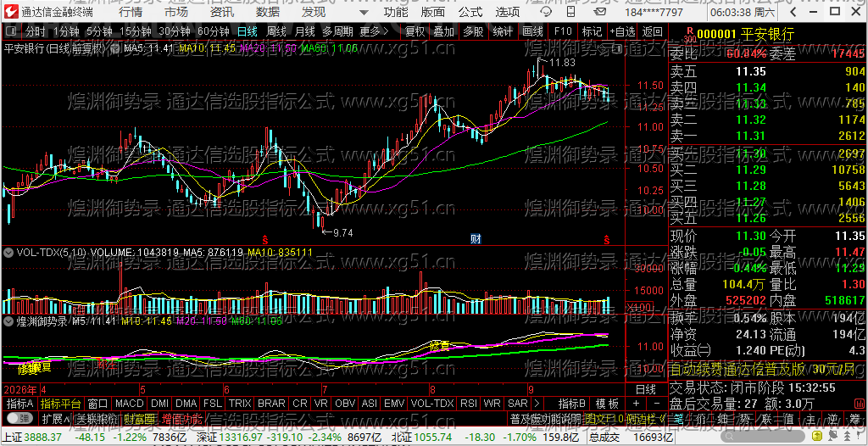Open the 图文F10 link
This screenshot has height=446, width=868.
click(x=604, y=417)
